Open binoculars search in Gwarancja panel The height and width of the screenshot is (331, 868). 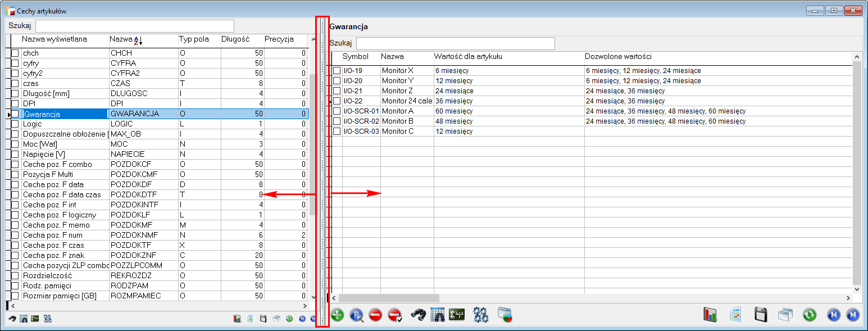pyautogui.click(x=418, y=315)
